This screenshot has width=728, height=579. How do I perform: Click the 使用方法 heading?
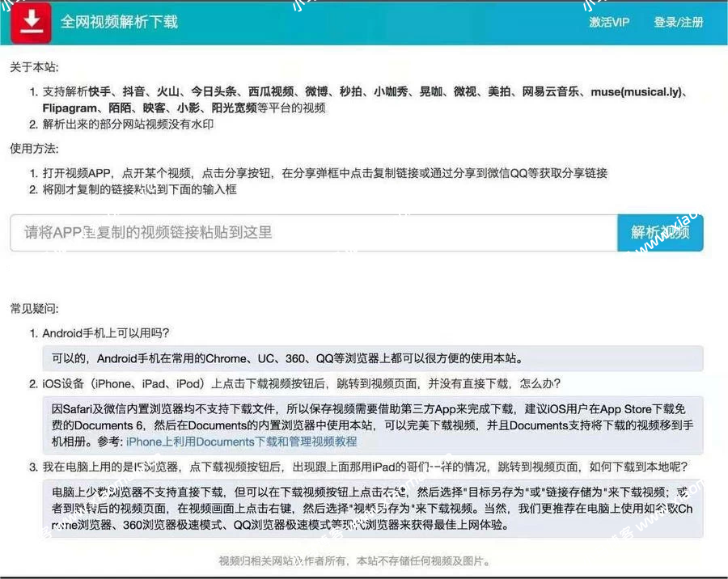[34, 149]
